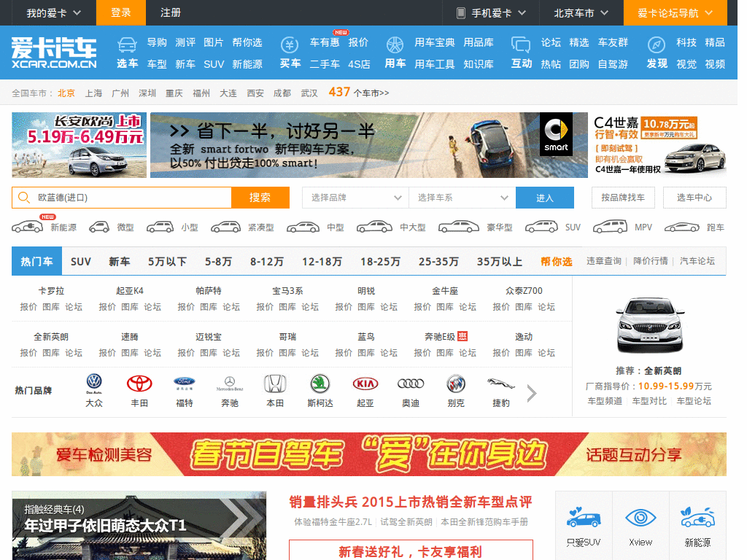This screenshot has height=560, width=747.
Task: Show the next hot brands with the arrow
Action: [532, 393]
